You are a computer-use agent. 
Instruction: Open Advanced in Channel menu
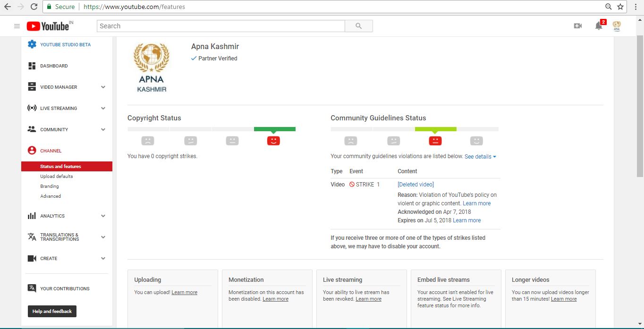(x=51, y=196)
